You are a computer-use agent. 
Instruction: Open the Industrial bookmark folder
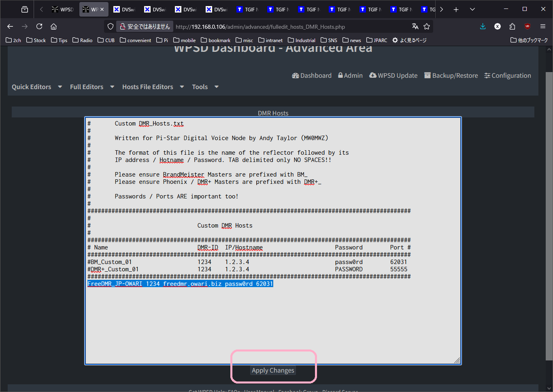click(x=302, y=40)
